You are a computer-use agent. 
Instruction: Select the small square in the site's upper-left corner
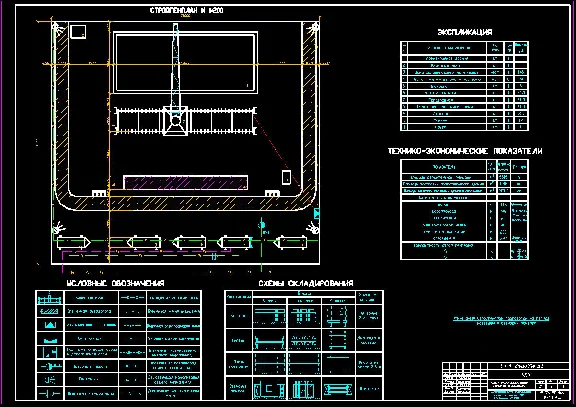[x=78, y=32]
